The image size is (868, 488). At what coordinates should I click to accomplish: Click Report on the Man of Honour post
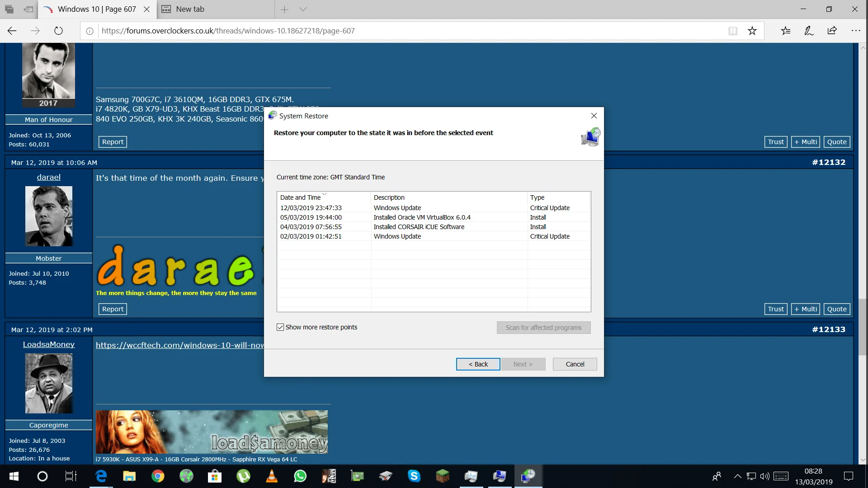[x=113, y=142]
